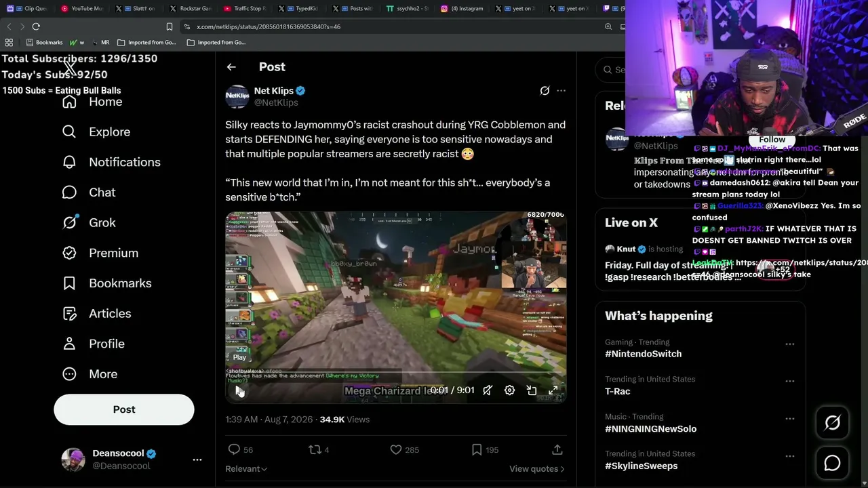The height and width of the screenshot is (488, 868).
Task: Click the Deansocool account avatar
Action: 73,460
